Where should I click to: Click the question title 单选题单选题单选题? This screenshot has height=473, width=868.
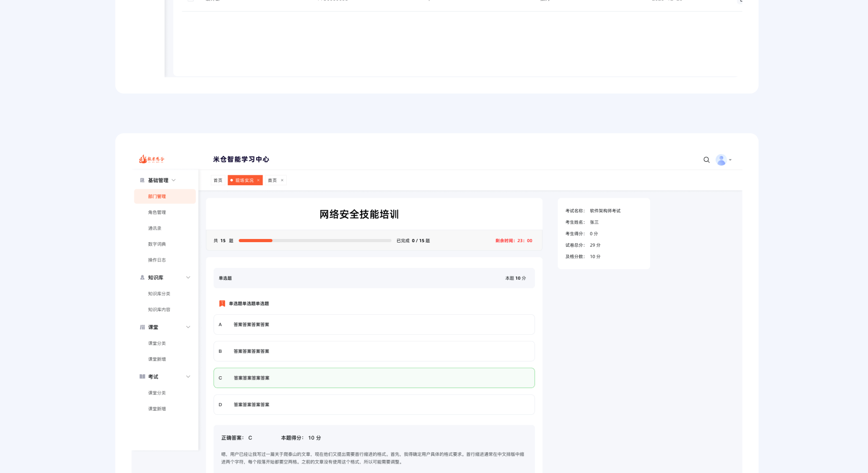(249, 304)
